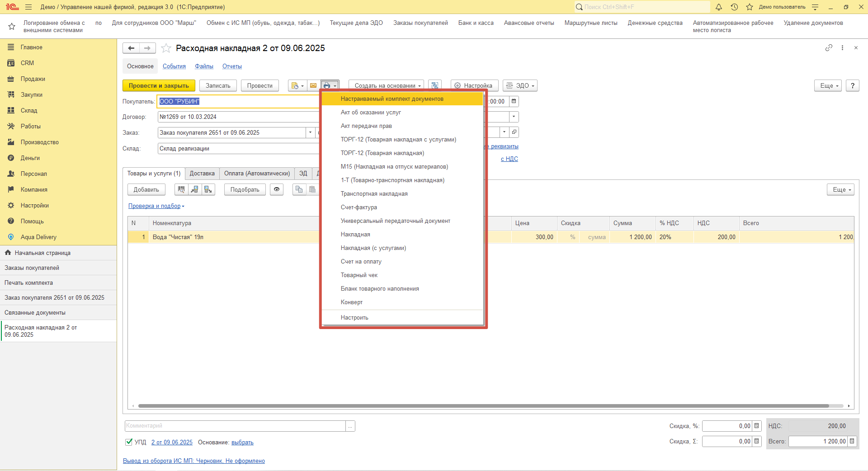Add document to favorites star

click(166, 48)
